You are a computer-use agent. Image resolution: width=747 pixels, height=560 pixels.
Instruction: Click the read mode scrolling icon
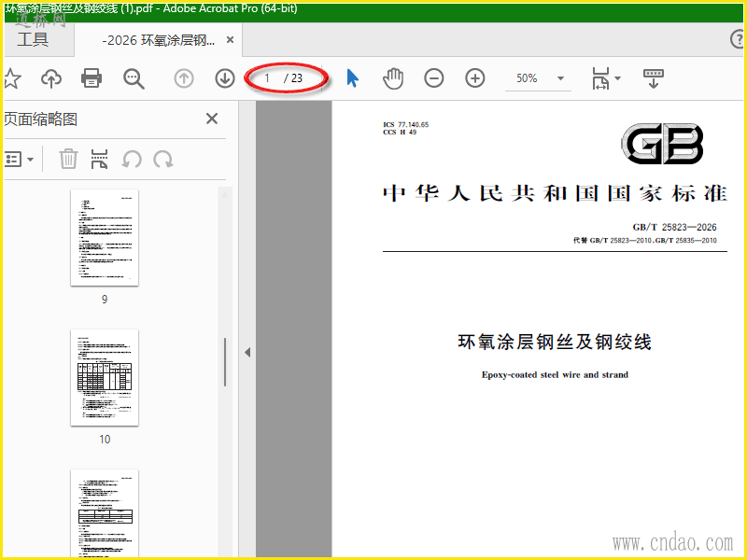654,78
